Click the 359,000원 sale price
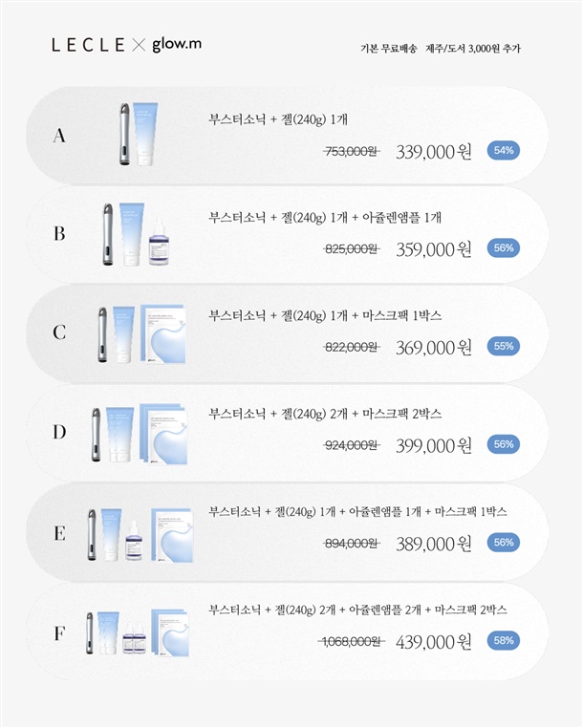Viewport: 583px width, 728px height. click(434, 249)
